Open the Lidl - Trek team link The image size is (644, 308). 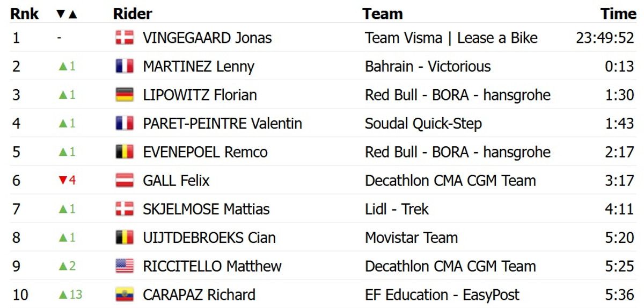click(x=397, y=209)
